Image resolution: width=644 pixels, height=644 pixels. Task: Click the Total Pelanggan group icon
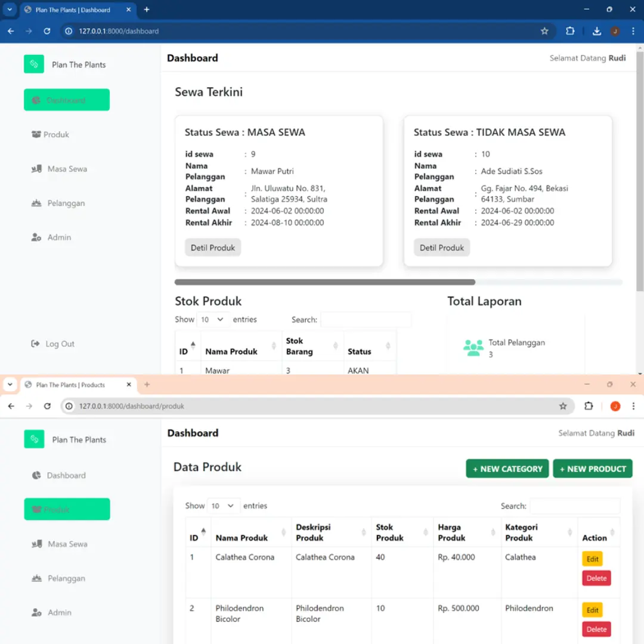coord(473,346)
